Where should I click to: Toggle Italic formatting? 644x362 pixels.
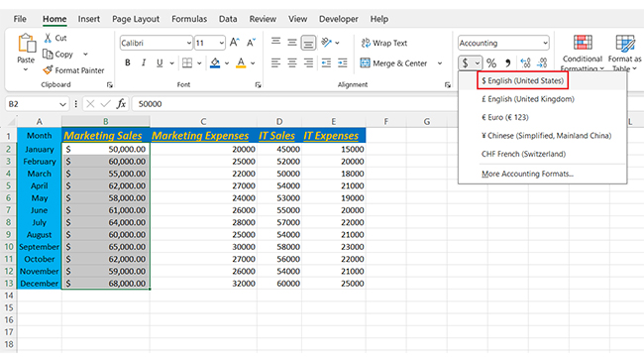pos(144,62)
